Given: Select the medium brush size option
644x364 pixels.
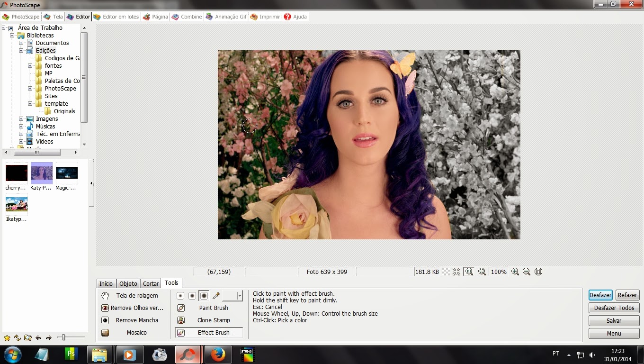Looking at the screenshot, I should 192,296.
